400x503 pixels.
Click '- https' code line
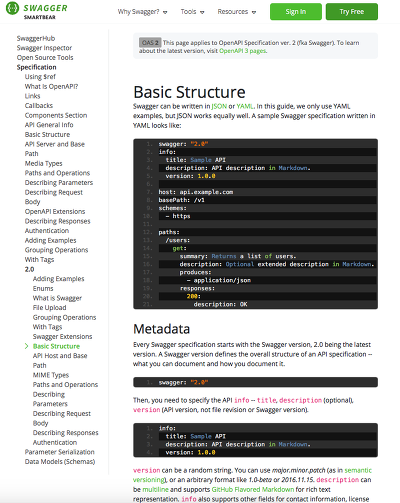tap(178, 216)
